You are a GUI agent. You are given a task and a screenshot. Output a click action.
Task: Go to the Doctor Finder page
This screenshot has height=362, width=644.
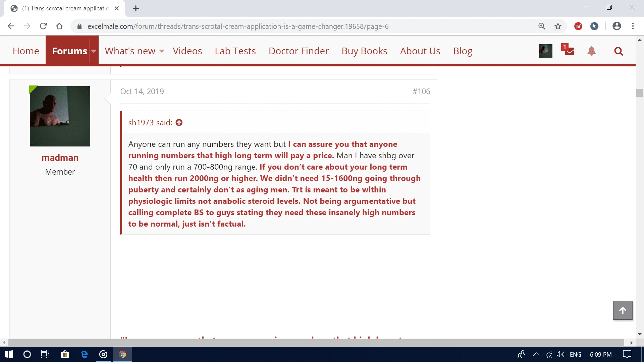299,51
